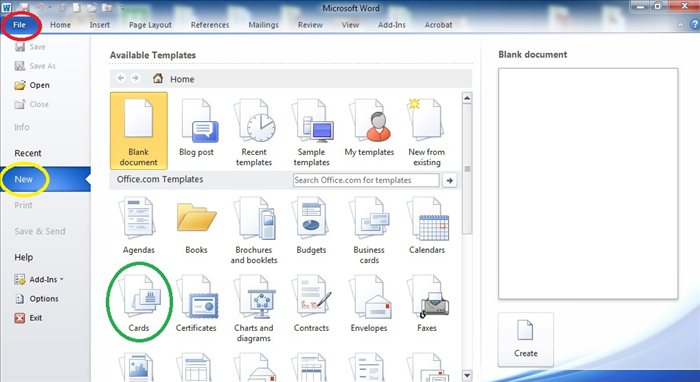This screenshot has width=700, height=382.
Task: Open the Certificates template category
Action: pos(196,303)
